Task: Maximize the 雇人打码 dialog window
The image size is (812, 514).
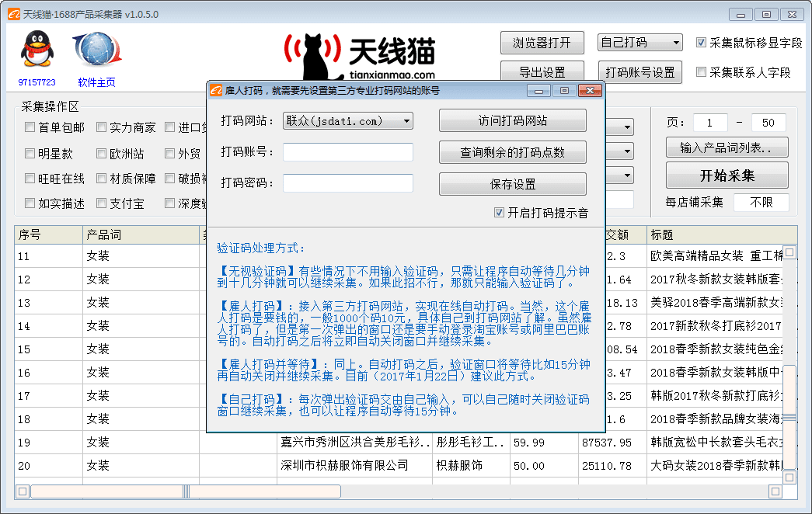Action: click(564, 91)
